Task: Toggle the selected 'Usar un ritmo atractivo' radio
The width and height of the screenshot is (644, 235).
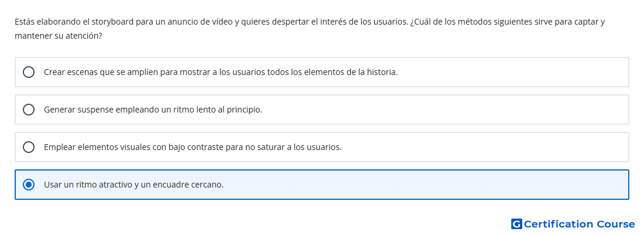Action: coord(29,185)
